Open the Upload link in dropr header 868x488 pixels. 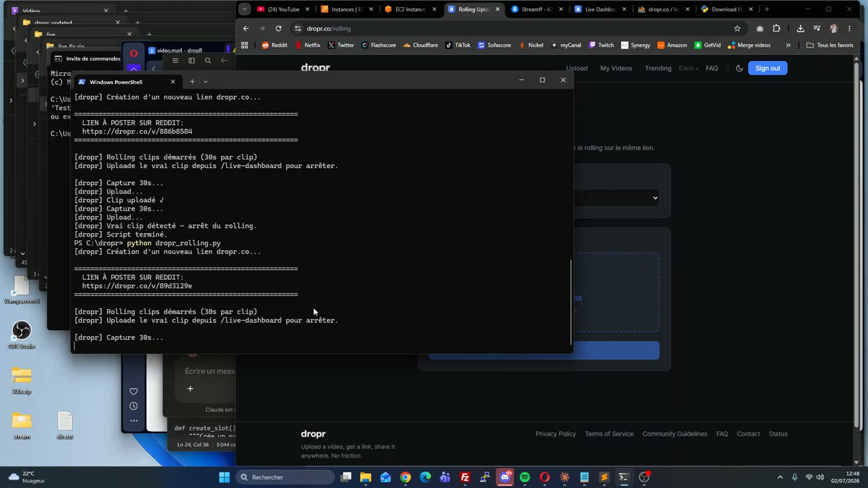[576, 68]
